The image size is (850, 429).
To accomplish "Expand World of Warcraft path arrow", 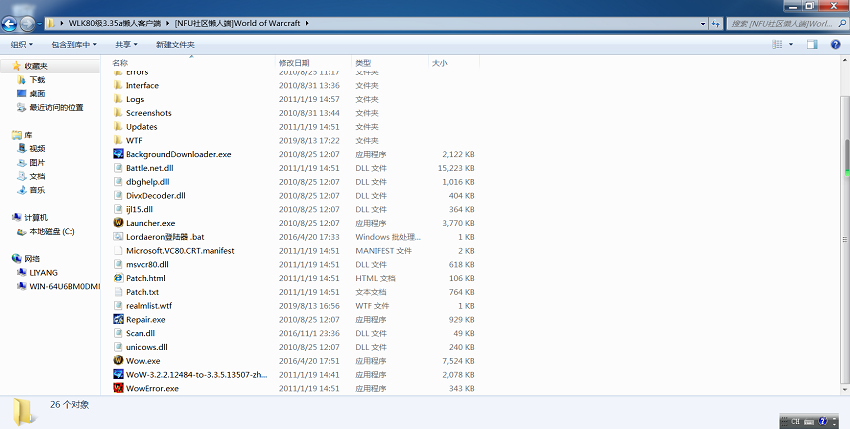I will point(307,23).
